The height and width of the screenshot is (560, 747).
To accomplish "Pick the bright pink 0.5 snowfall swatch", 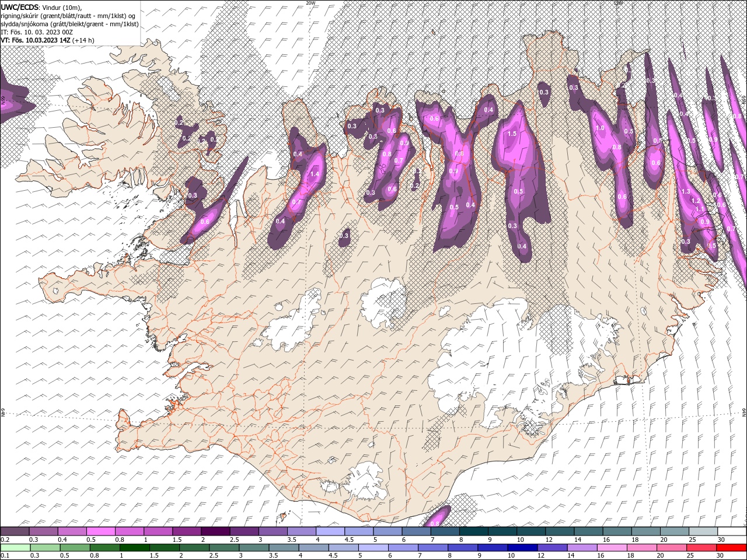I will pos(100,531).
